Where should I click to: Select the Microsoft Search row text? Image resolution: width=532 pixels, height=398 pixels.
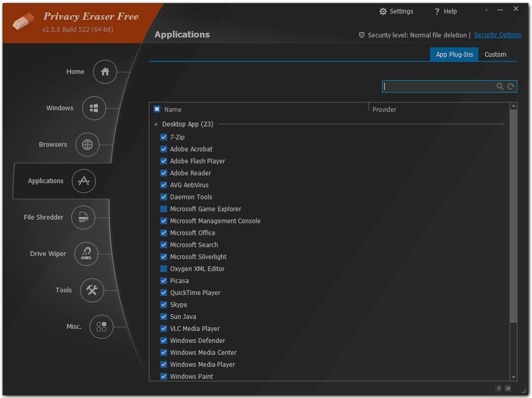[x=194, y=245]
